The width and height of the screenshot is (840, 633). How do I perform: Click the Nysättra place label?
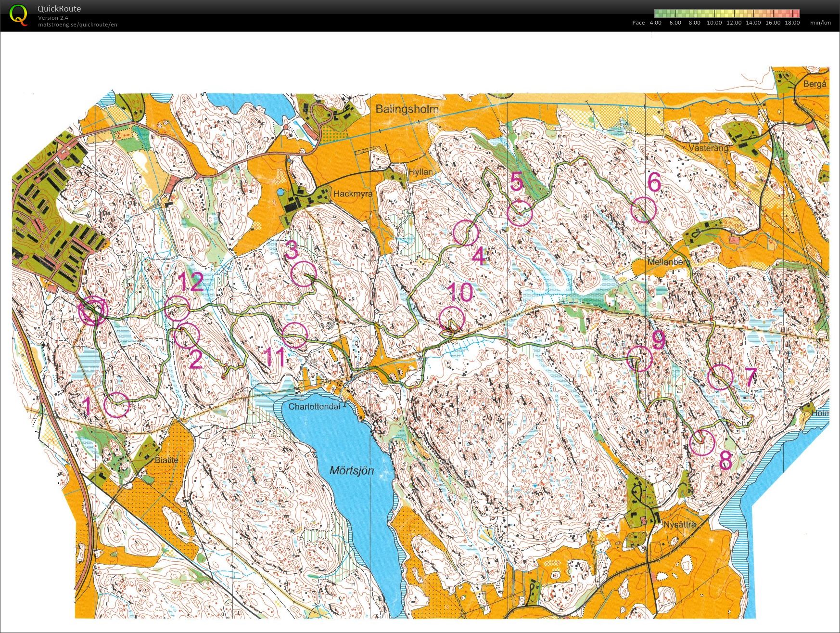(x=679, y=524)
